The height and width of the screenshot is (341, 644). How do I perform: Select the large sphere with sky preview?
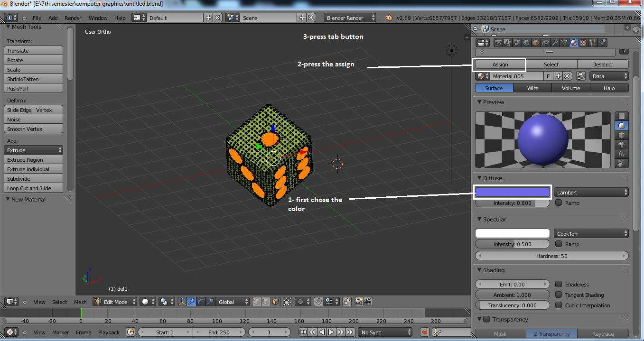622,164
